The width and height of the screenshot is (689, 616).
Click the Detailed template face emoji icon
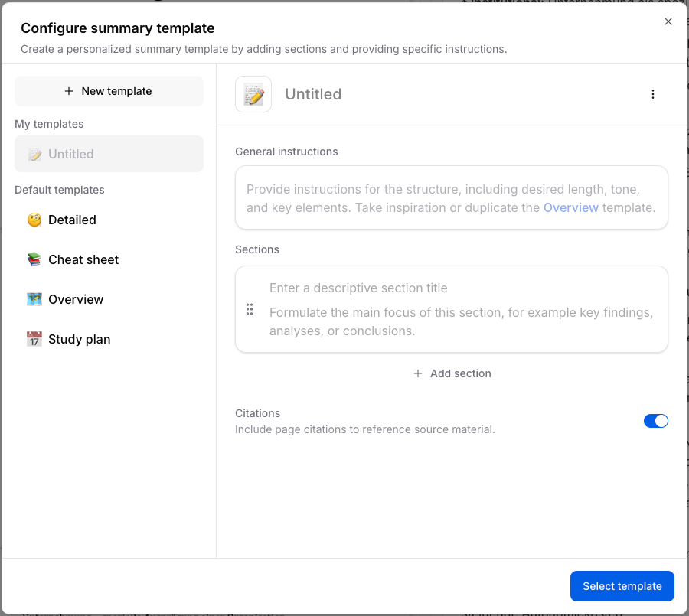[x=34, y=220]
